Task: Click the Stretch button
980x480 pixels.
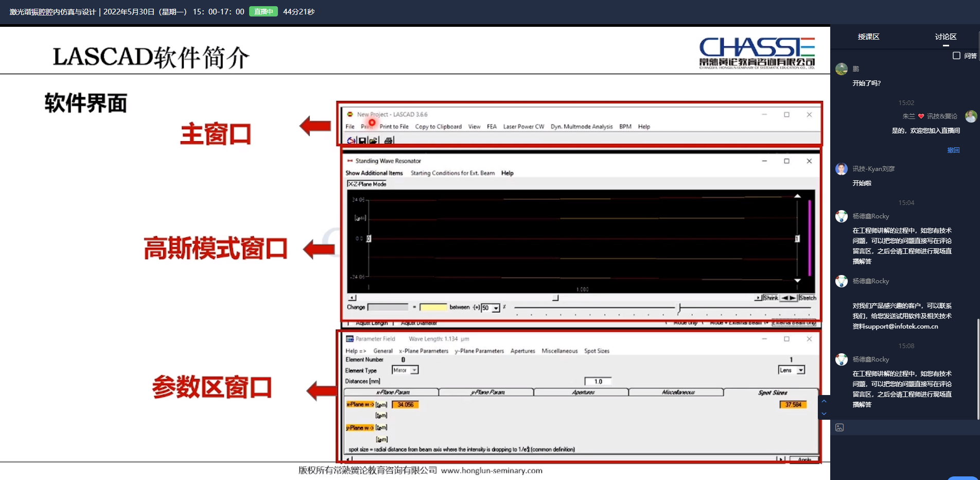Action: tap(807, 298)
